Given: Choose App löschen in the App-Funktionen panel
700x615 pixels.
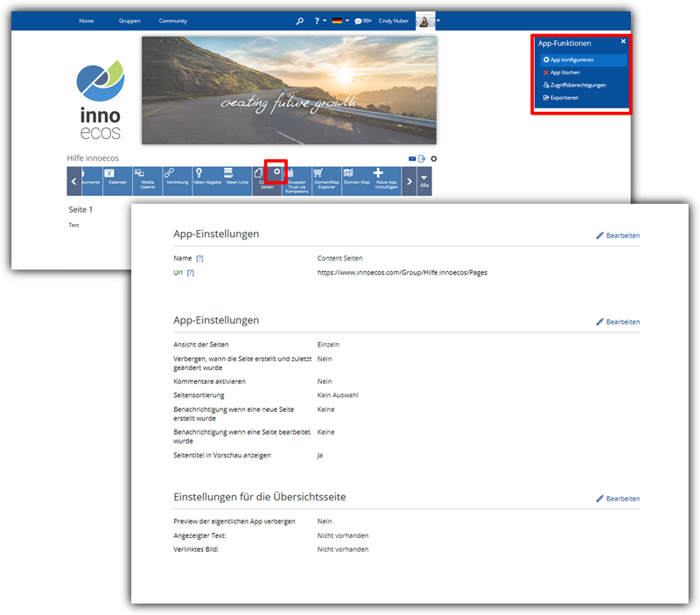Looking at the screenshot, I should point(565,73).
